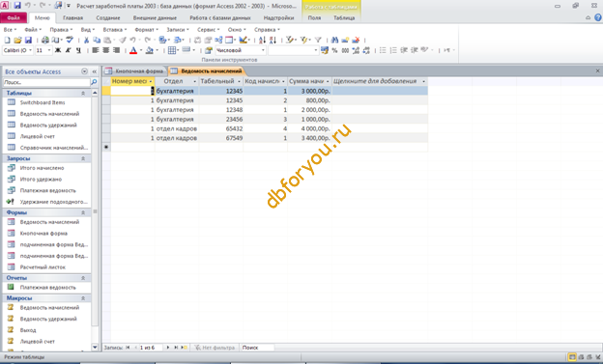Toggle bold formatting button Ж

pyautogui.click(x=58, y=50)
